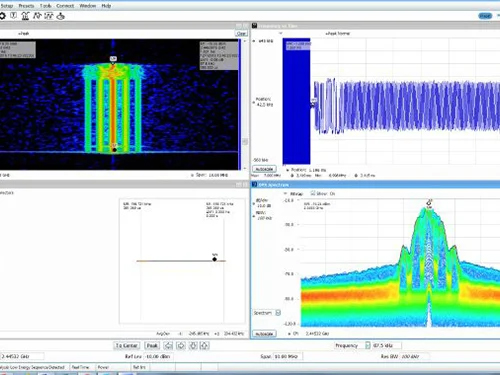Click the traces waveform toolbar icon

click(x=49, y=16)
